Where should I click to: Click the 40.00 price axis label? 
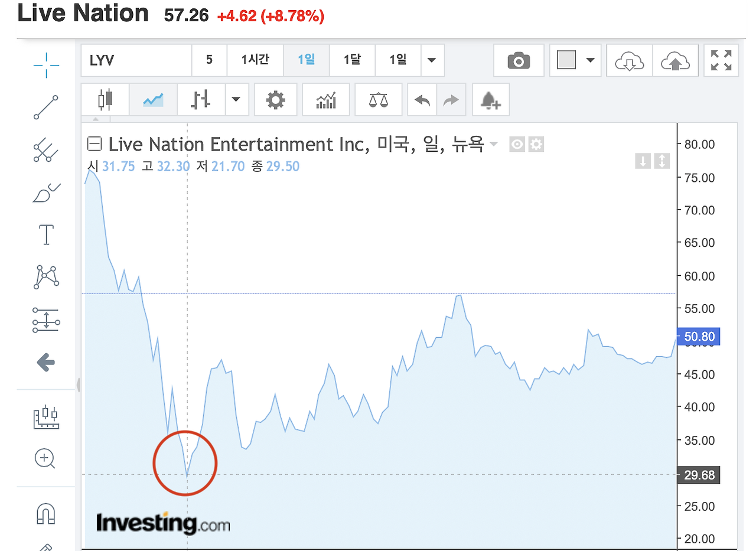[x=699, y=407]
